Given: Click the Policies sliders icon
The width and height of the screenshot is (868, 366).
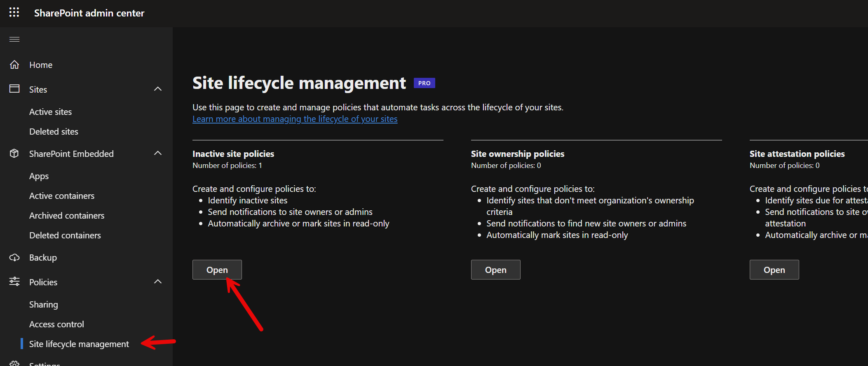Looking at the screenshot, I should (x=14, y=282).
